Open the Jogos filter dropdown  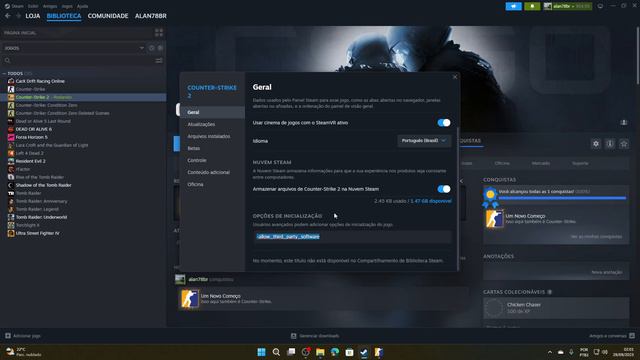pyautogui.click(x=73, y=48)
